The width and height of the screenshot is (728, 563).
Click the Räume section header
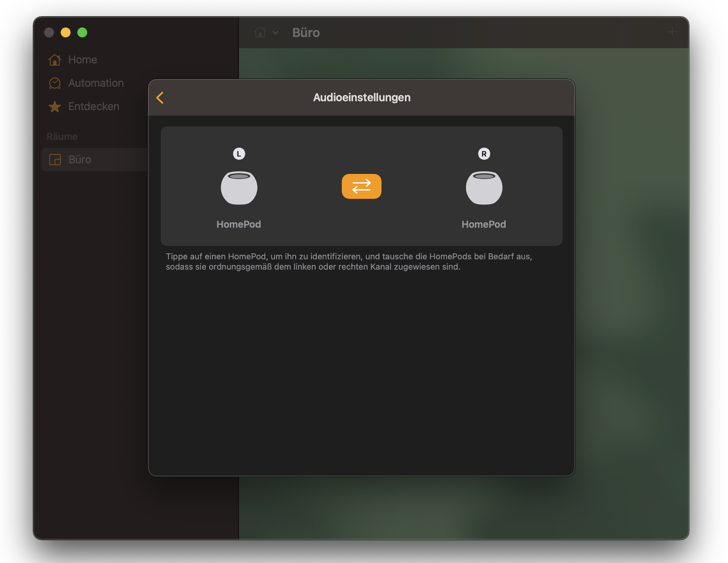(x=62, y=136)
